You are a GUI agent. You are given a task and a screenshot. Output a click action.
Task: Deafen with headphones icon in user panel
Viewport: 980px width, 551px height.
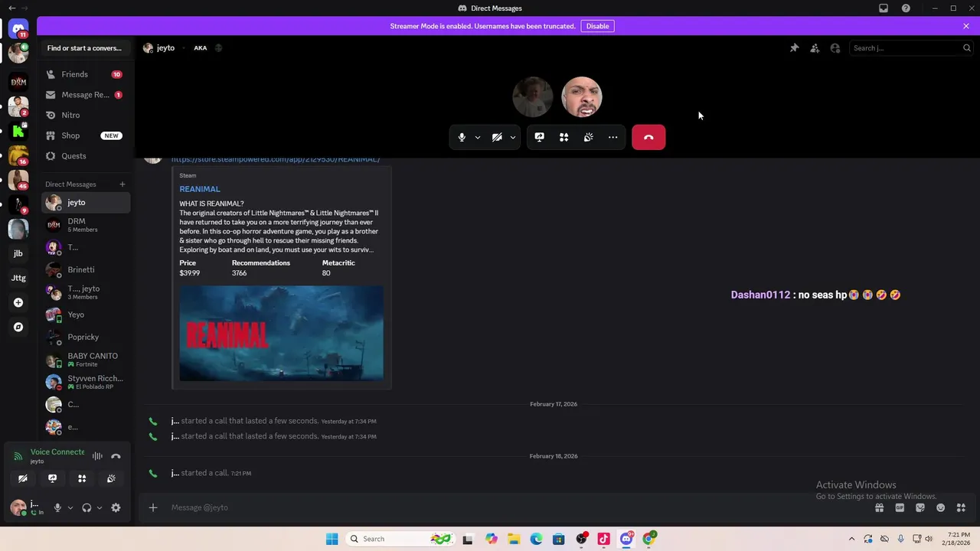pos(87,507)
